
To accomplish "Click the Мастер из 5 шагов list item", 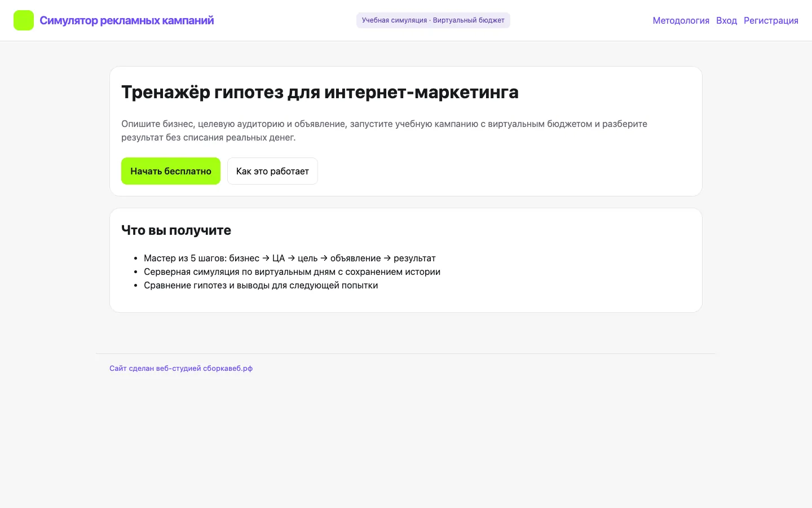I will pyautogui.click(x=290, y=258).
